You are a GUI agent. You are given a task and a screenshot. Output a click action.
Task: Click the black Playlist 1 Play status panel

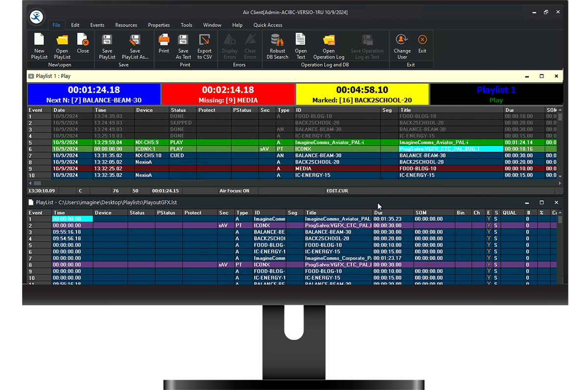click(x=496, y=94)
